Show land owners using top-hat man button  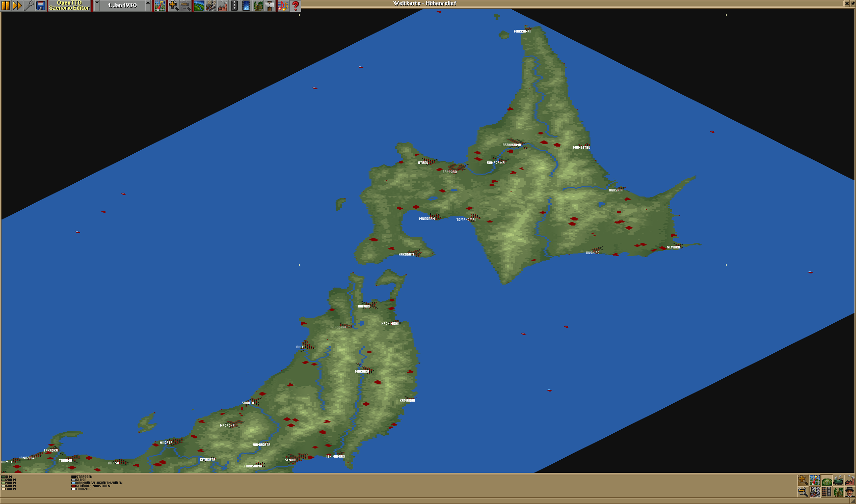tap(849, 492)
